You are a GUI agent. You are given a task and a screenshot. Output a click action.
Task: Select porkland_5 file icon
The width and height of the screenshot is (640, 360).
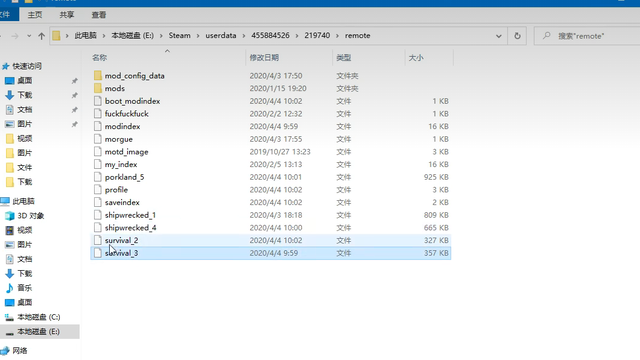coord(98,177)
